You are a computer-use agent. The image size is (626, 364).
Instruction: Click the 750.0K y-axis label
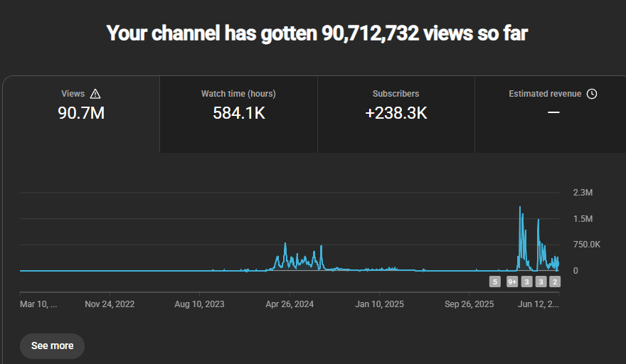pyautogui.click(x=586, y=245)
